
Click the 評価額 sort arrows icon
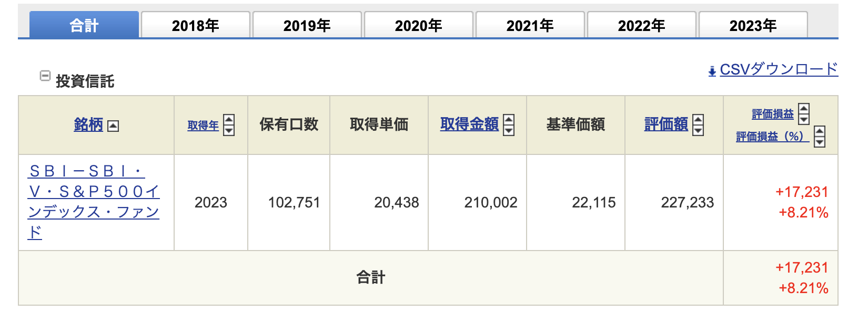[x=698, y=125]
